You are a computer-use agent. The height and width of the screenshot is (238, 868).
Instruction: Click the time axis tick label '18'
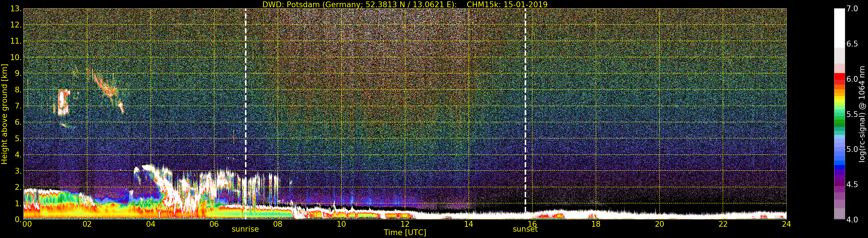pyautogui.click(x=596, y=224)
